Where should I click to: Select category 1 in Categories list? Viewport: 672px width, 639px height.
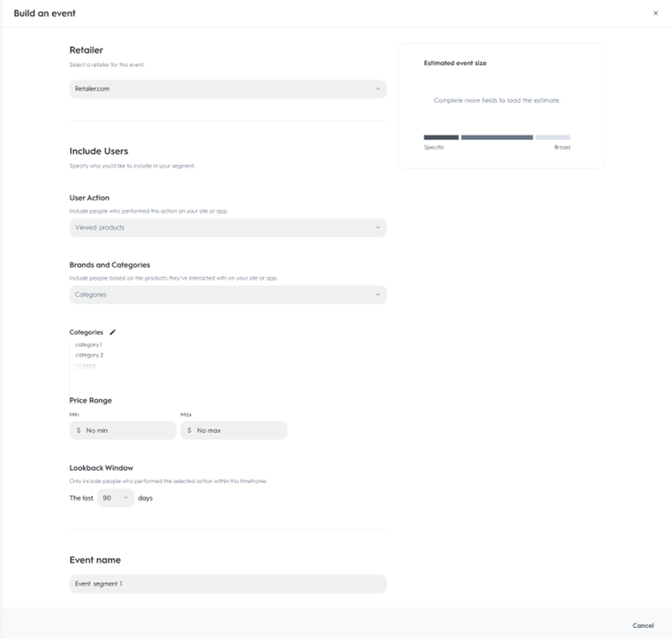click(89, 345)
